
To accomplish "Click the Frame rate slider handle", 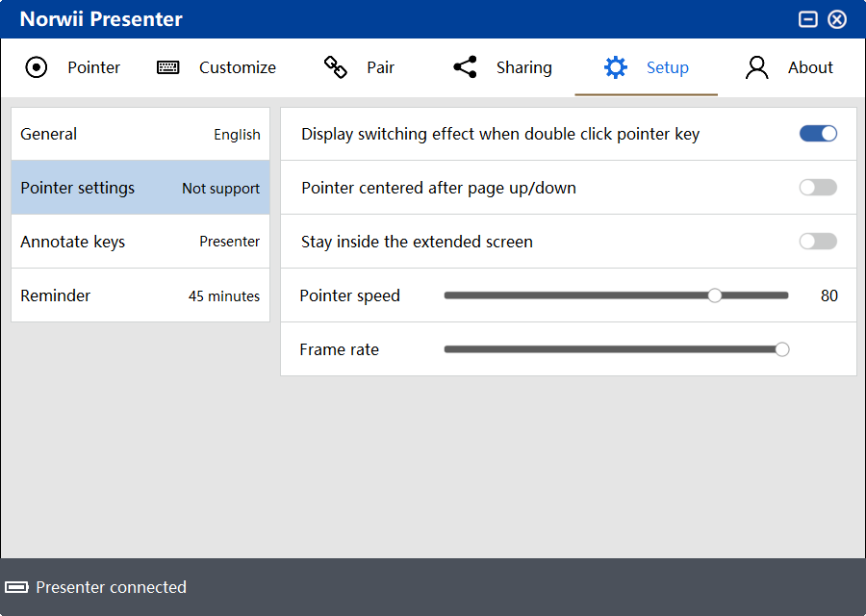I will point(782,349).
